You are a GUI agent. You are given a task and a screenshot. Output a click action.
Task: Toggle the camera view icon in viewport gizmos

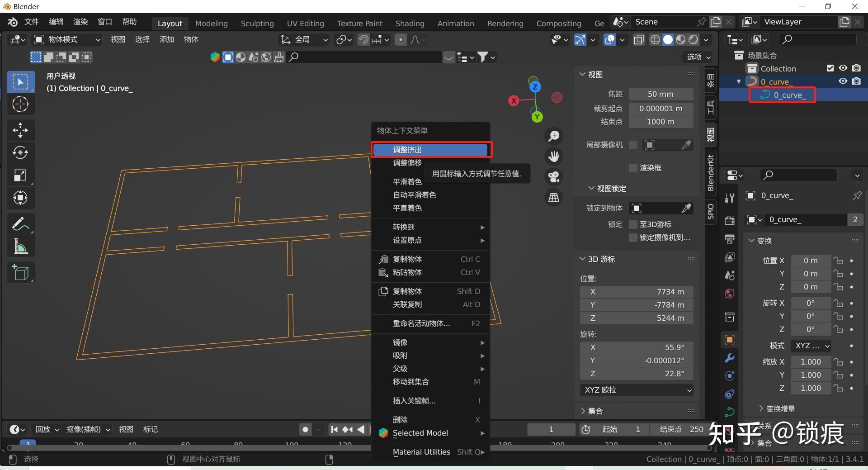[x=553, y=176]
